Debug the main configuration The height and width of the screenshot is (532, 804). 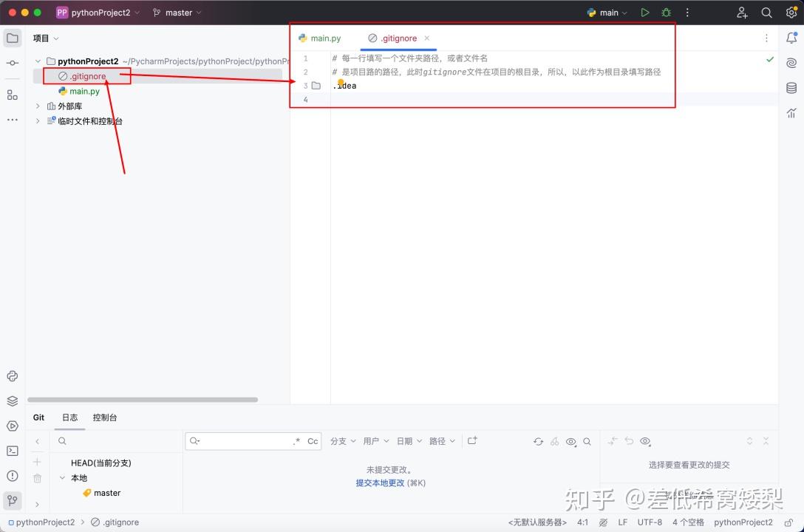tap(666, 13)
